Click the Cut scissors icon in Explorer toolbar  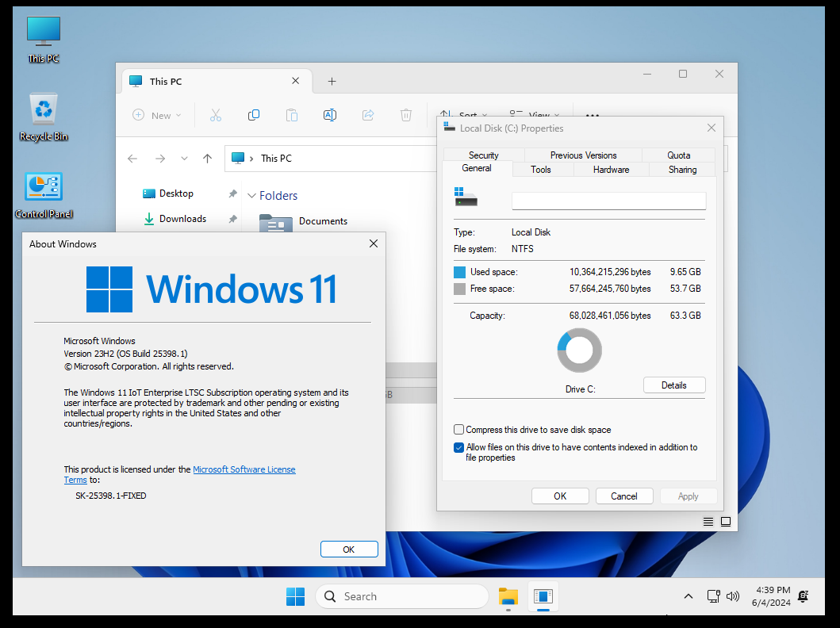216,115
